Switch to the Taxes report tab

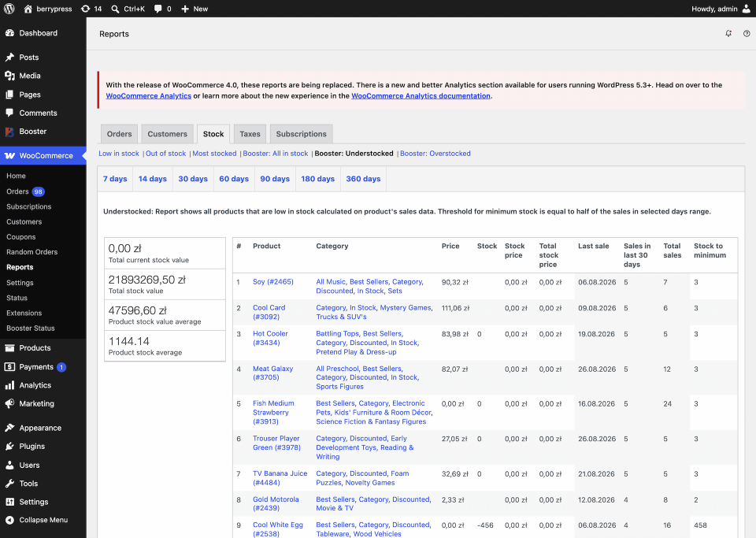point(250,134)
